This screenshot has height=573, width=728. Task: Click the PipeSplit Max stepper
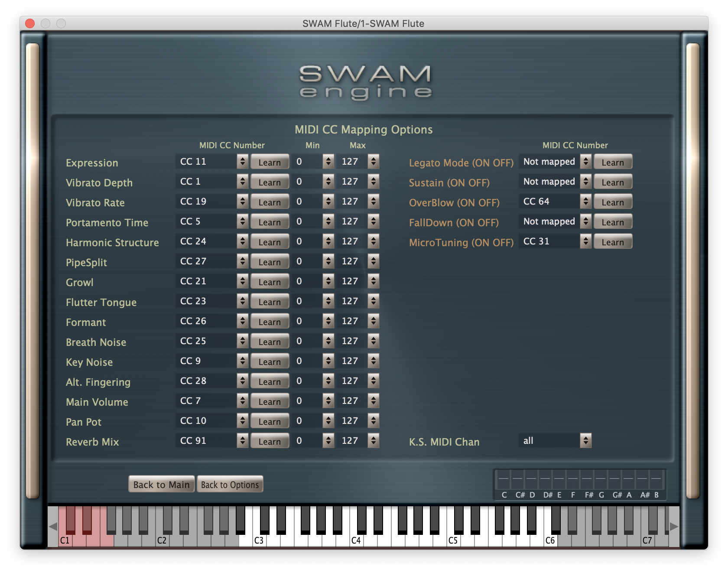(x=373, y=261)
